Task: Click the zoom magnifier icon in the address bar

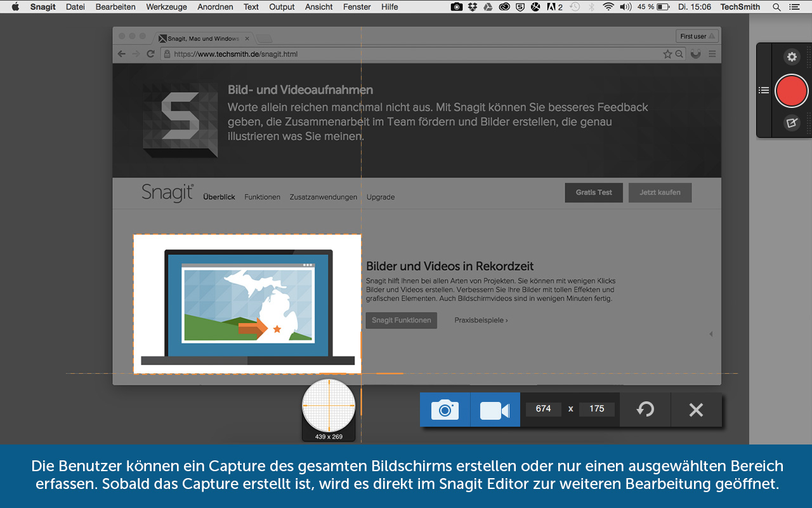Action: point(679,54)
